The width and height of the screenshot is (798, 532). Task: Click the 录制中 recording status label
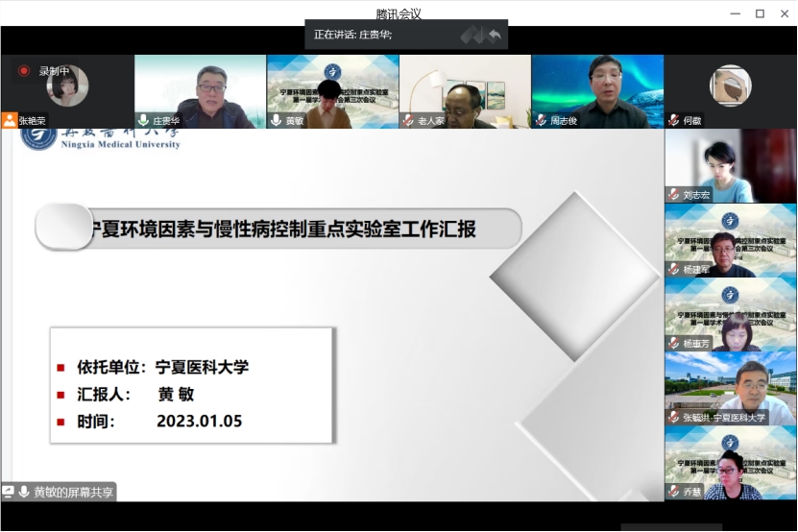click(54, 71)
